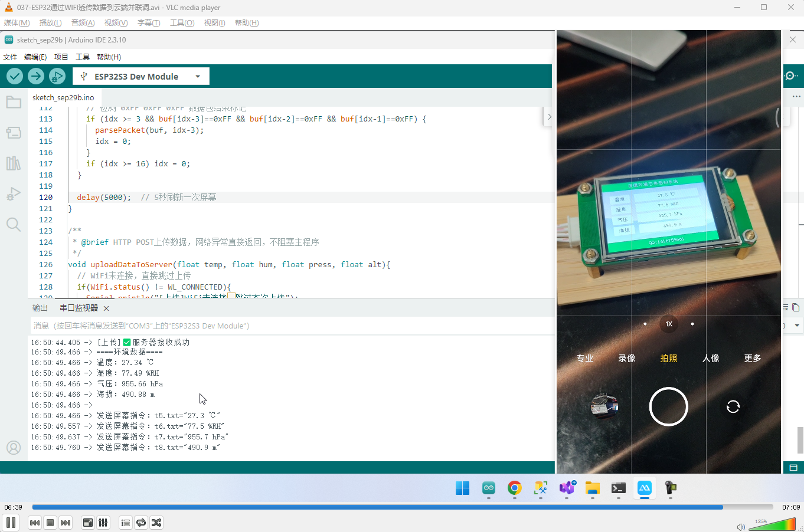Open VLC extended settings equalizer icon

pyautogui.click(x=103, y=523)
